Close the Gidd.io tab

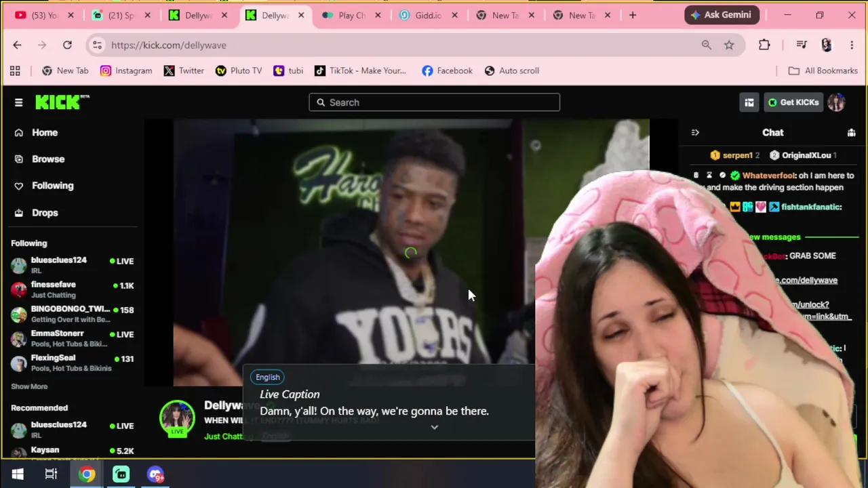tap(454, 15)
